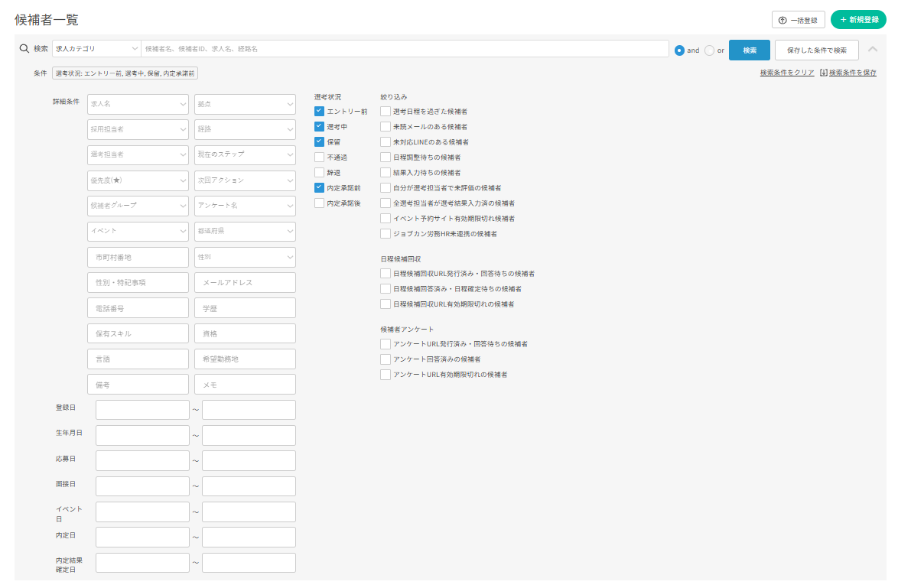This screenshot has width=898, height=588.
Task: Click the 新規登録 button
Action: 858,20
